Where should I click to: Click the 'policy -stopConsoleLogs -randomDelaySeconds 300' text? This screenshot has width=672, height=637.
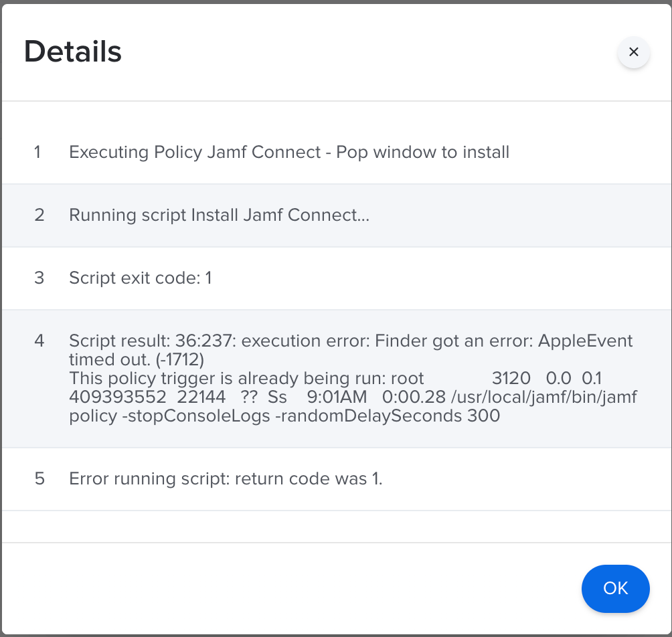284,416
